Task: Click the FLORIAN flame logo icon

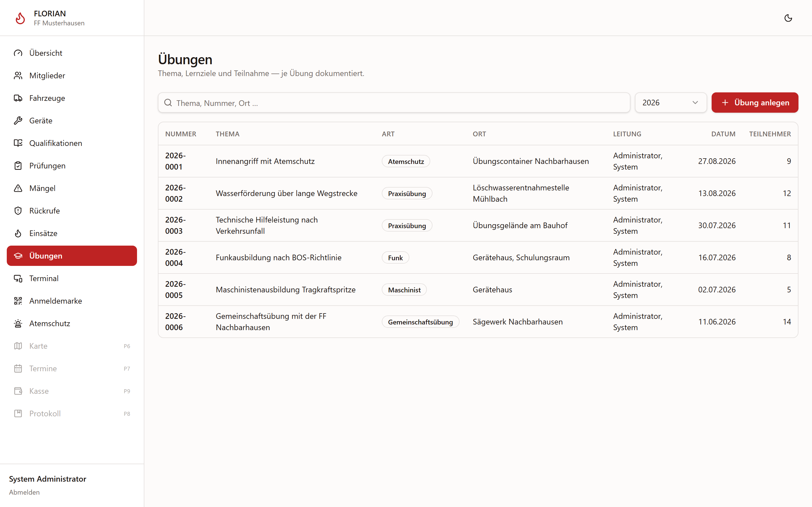Action: [x=20, y=18]
